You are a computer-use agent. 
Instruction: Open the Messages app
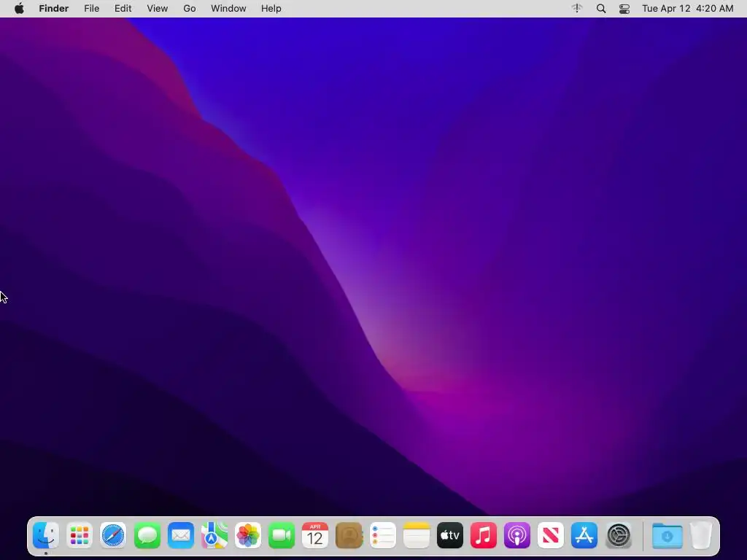147,536
